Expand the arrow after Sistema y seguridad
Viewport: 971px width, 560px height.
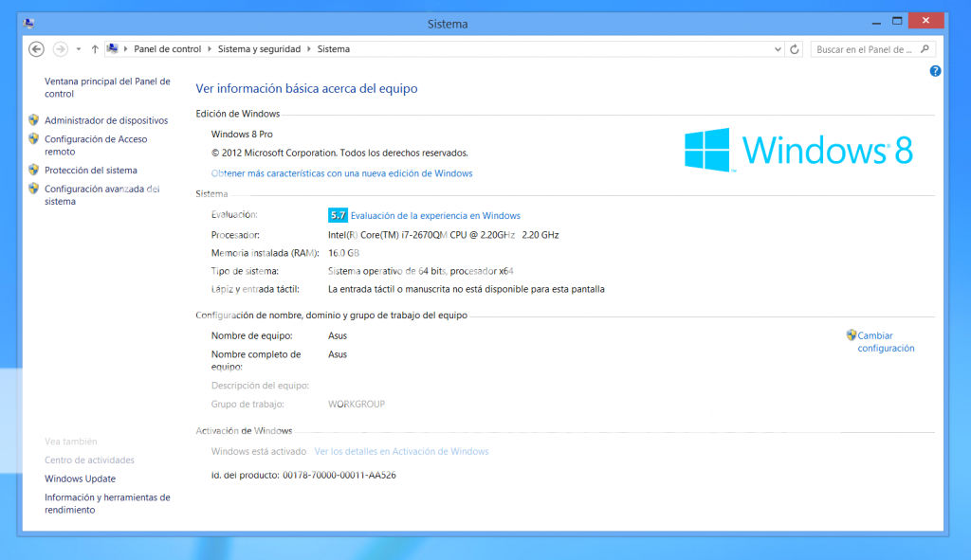(309, 49)
